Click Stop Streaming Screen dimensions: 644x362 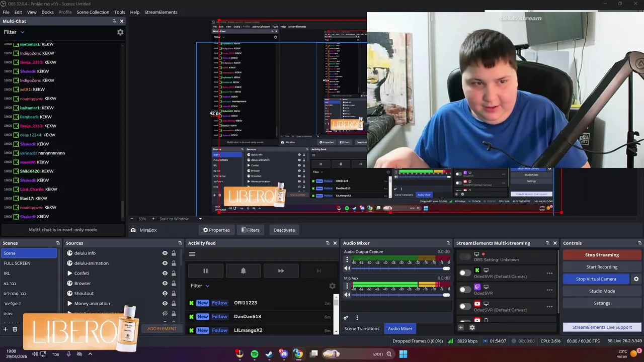click(602, 255)
